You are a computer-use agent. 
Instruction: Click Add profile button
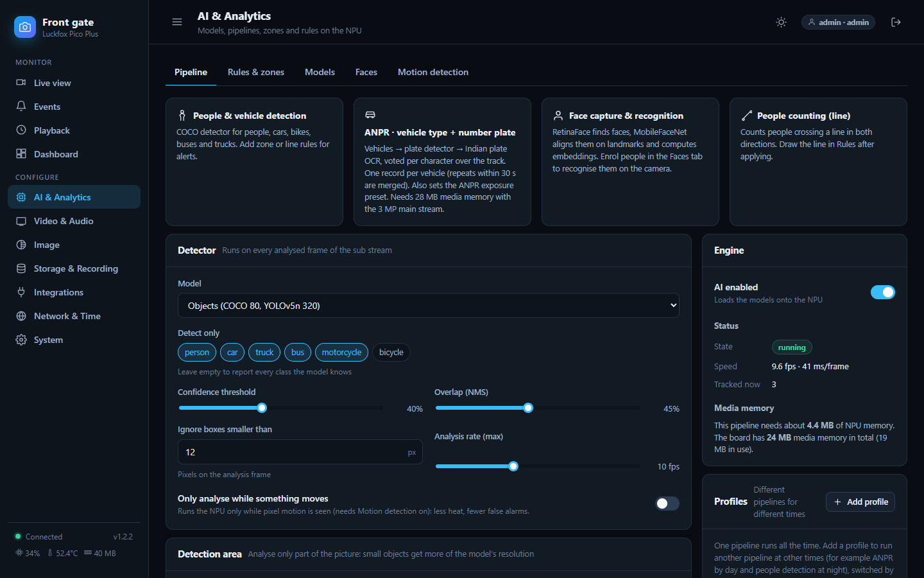(860, 502)
